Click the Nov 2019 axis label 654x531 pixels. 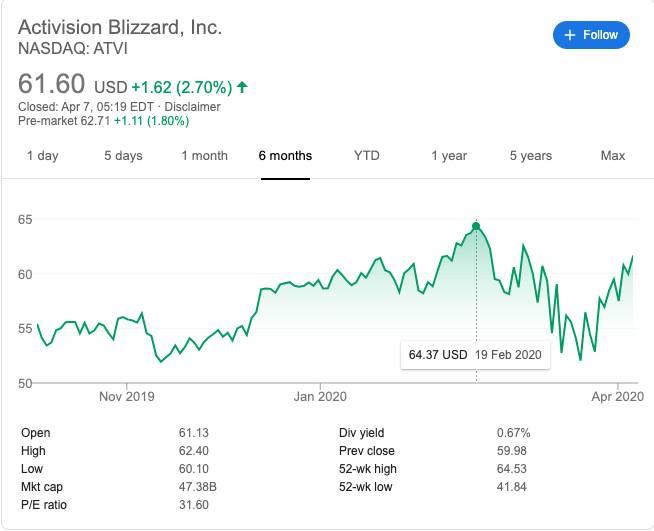coord(127,397)
